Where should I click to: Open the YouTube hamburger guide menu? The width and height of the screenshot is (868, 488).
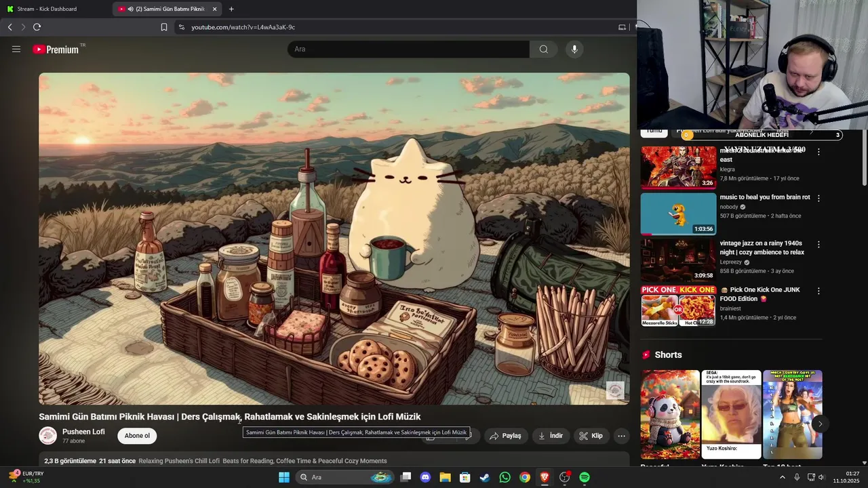click(16, 49)
